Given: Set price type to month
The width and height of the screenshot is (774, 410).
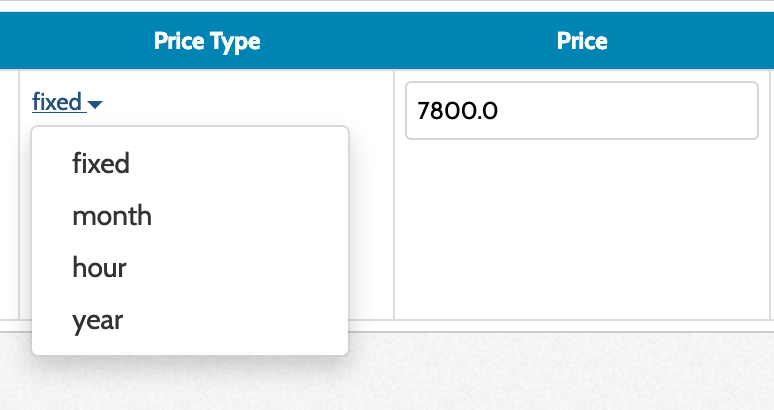Looking at the screenshot, I should pyautogui.click(x=112, y=215).
